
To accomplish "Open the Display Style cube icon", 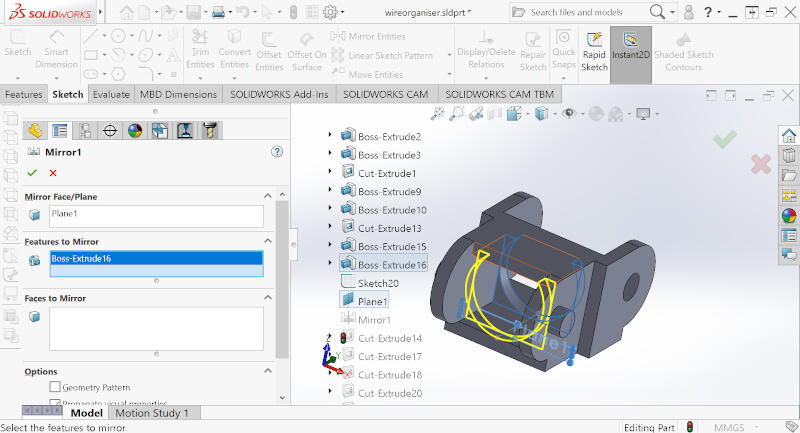I will pyautogui.click(x=541, y=113).
